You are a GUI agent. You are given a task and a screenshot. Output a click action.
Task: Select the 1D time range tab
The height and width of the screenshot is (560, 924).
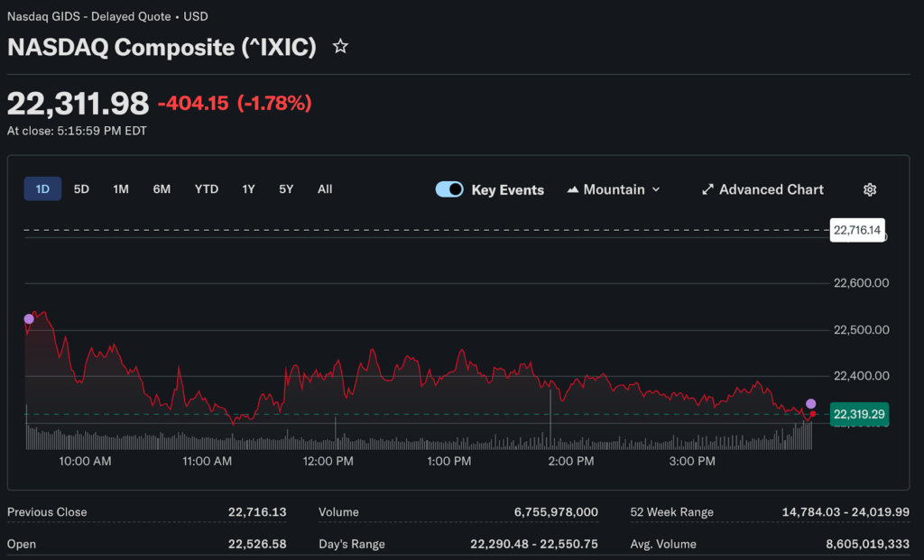pos(42,189)
